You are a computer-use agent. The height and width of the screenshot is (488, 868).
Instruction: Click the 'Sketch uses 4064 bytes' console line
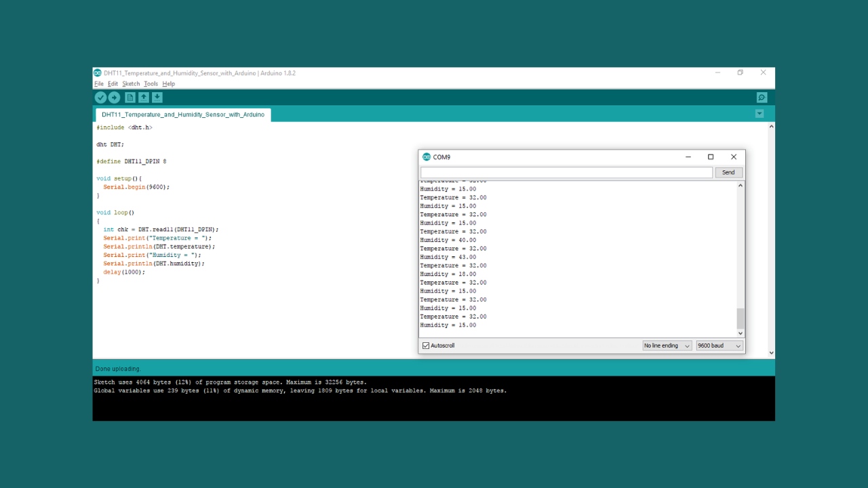(230, 382)
